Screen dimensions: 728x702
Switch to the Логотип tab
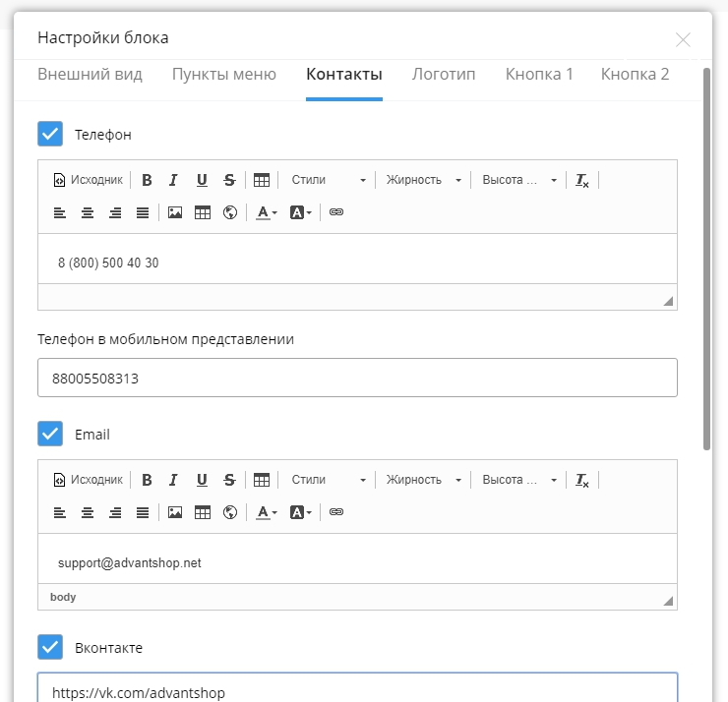pyautogui.click(x=444, y=75)
